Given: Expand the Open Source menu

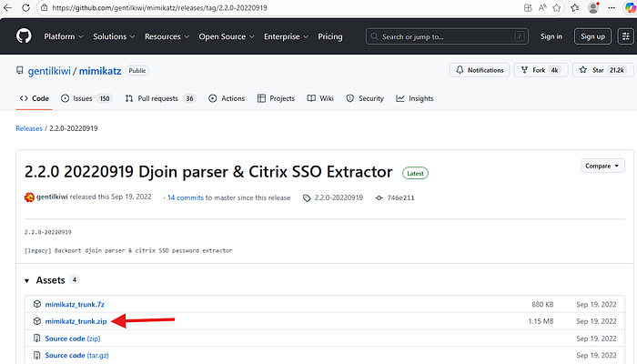Looking at the screenshot, I should click(227, 36).
